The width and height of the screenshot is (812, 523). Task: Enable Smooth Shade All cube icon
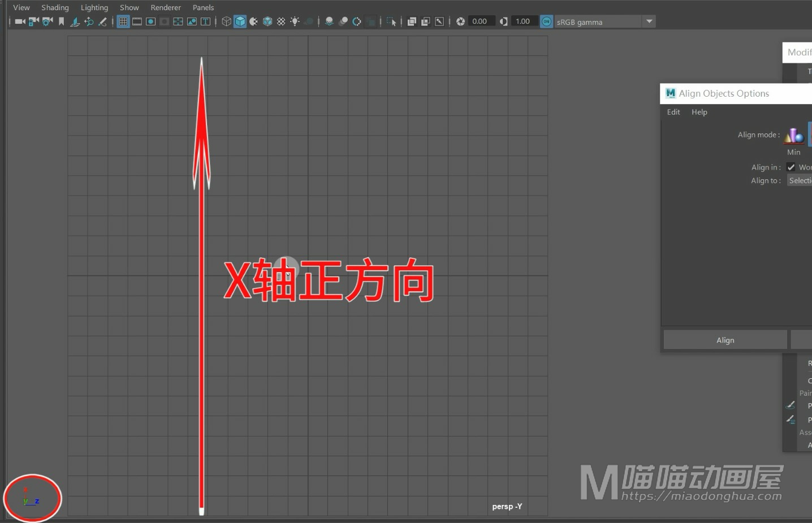240,21
